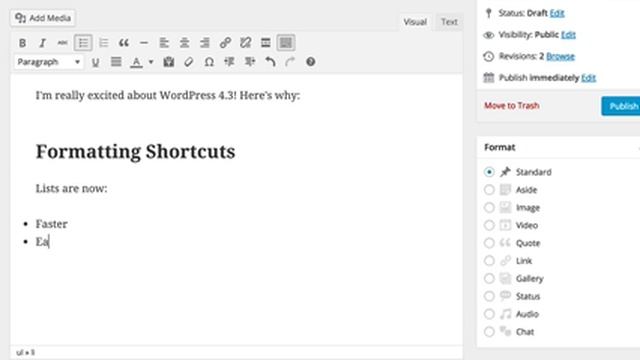Increase the indent
Image resolution: width=640 pixels, height=360 pixels.
click(x=249, y=62)
